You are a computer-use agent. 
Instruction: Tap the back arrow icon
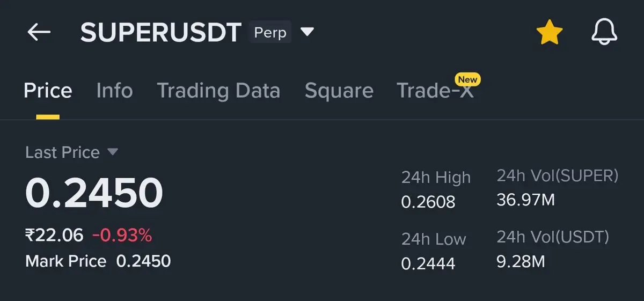39,33
